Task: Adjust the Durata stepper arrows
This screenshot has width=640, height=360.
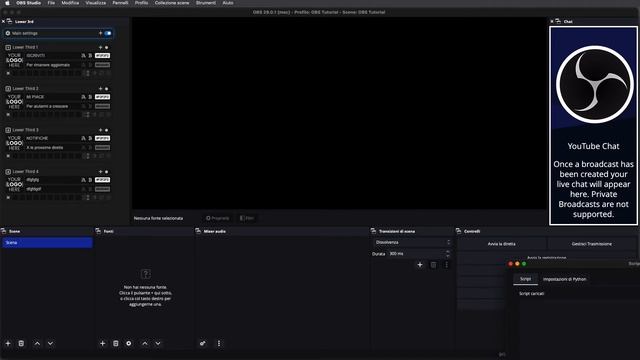Action: (x=448, y=253)
